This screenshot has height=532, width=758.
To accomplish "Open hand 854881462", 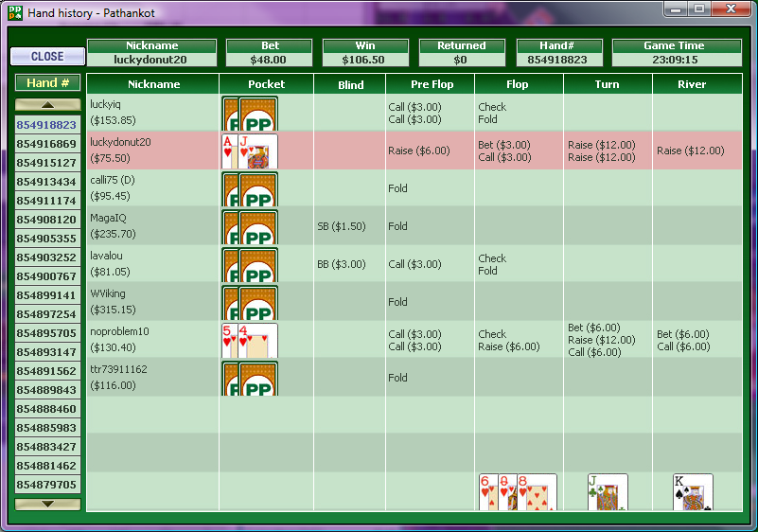I will point(46,466).
